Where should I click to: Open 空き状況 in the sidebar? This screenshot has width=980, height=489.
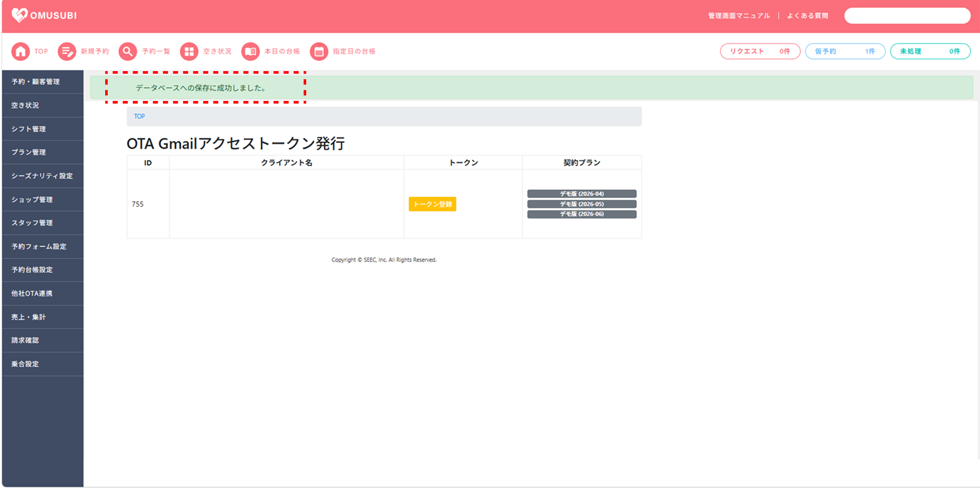tap(43, 106)
